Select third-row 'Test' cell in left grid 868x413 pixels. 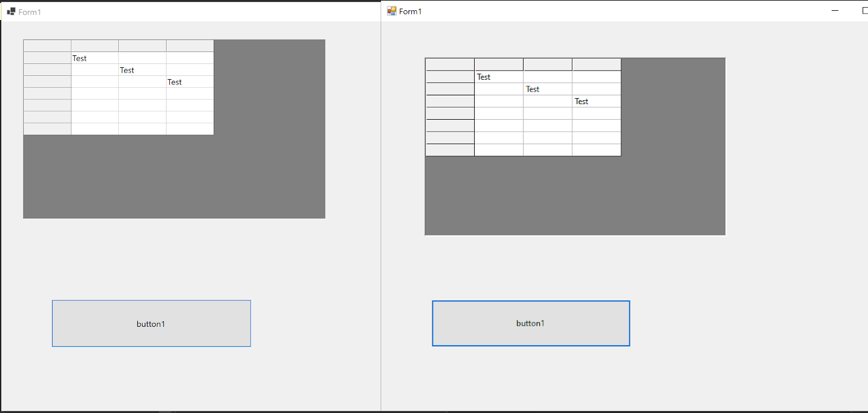pyautogui.click(x=190, y=82)
